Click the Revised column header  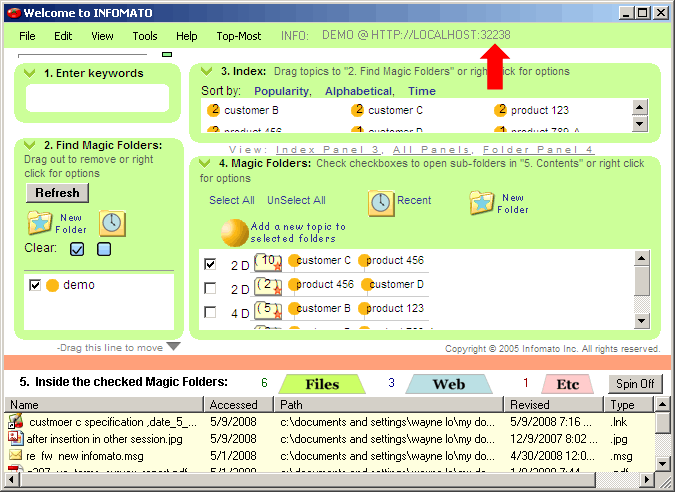pos(554,405)
